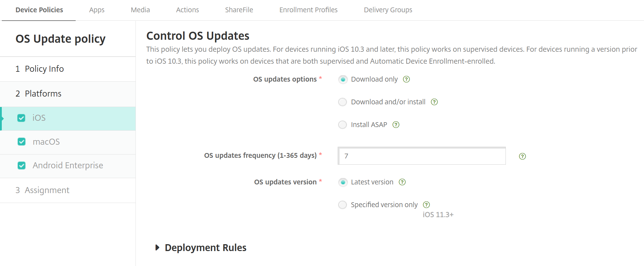Click help icon next to Install ASAP
Image resolution: width=644 pixels, height=266 pixels.
[x=396, y=125]
